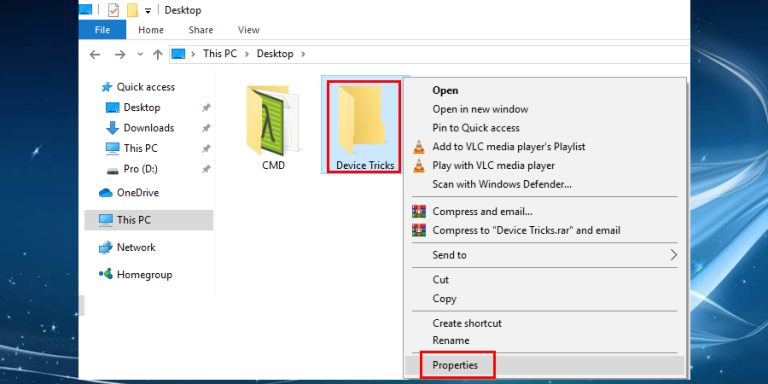Toggle the pin next to Pro (D:)

coord(206,169)
